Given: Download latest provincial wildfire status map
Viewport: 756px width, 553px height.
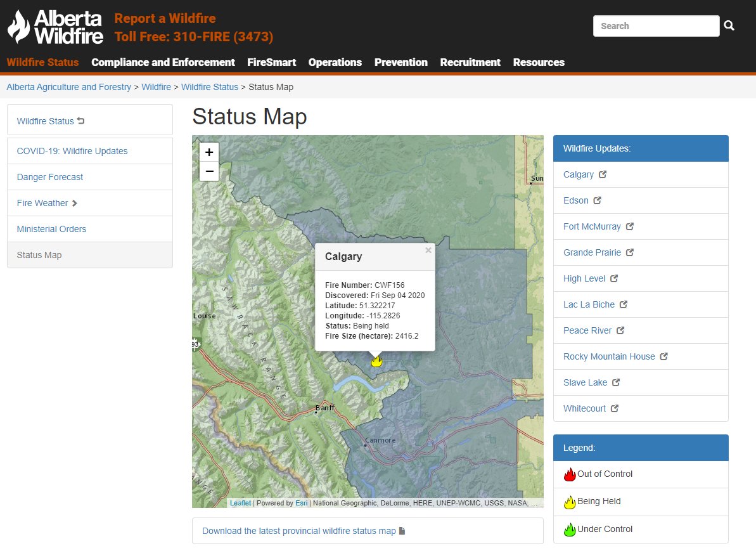Looking at the screenshot, I should (299, 531).
